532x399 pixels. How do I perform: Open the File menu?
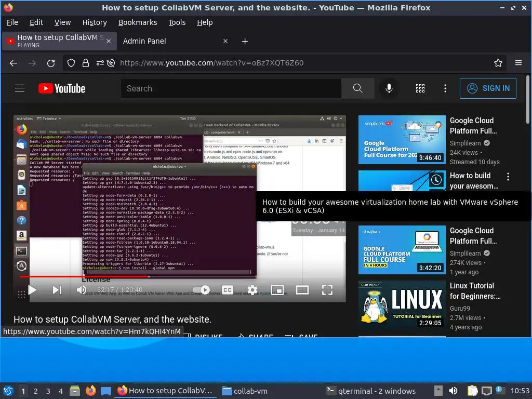click(12, 22)
